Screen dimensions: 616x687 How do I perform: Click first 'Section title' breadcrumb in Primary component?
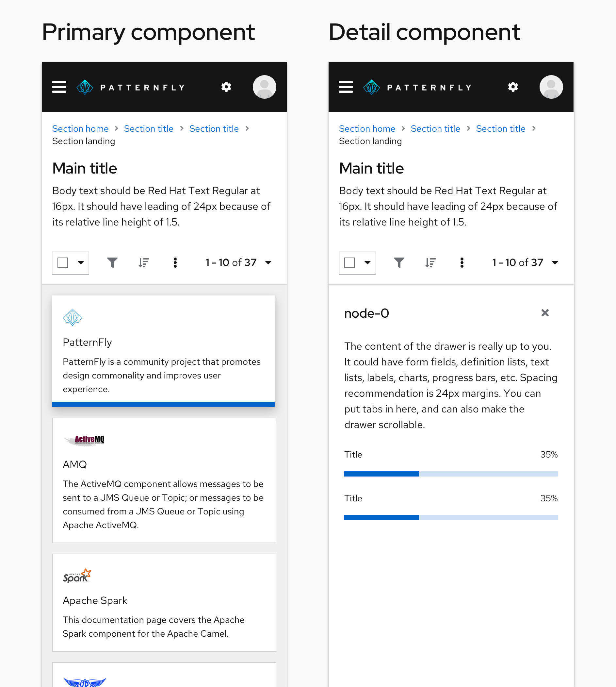[x=149, y=129]
